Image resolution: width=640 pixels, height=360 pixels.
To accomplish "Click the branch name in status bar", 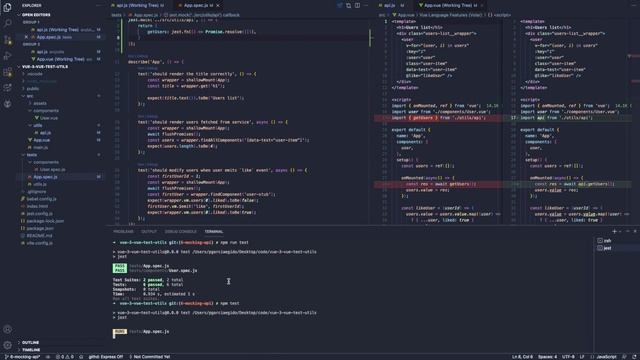I will click(22, 357).
